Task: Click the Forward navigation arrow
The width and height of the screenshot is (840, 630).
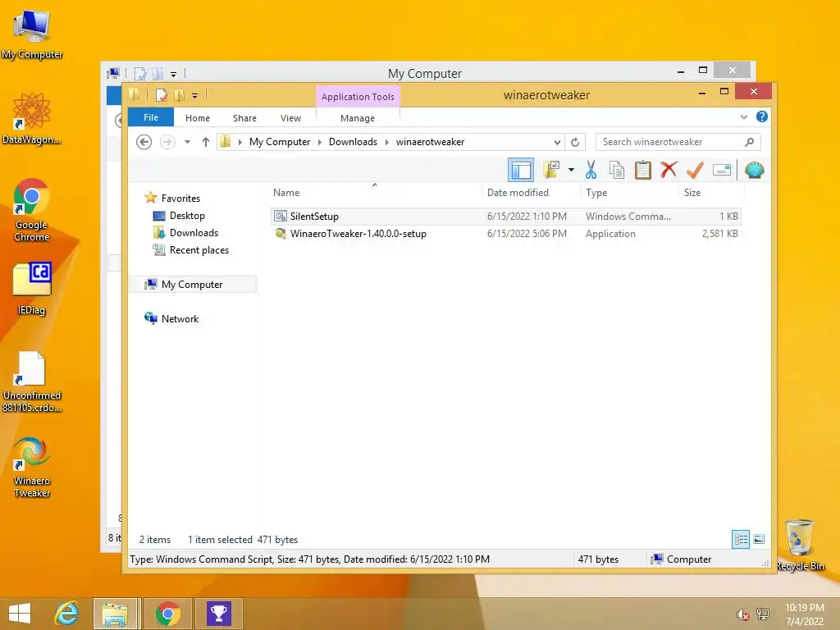Action: point(167,142)
